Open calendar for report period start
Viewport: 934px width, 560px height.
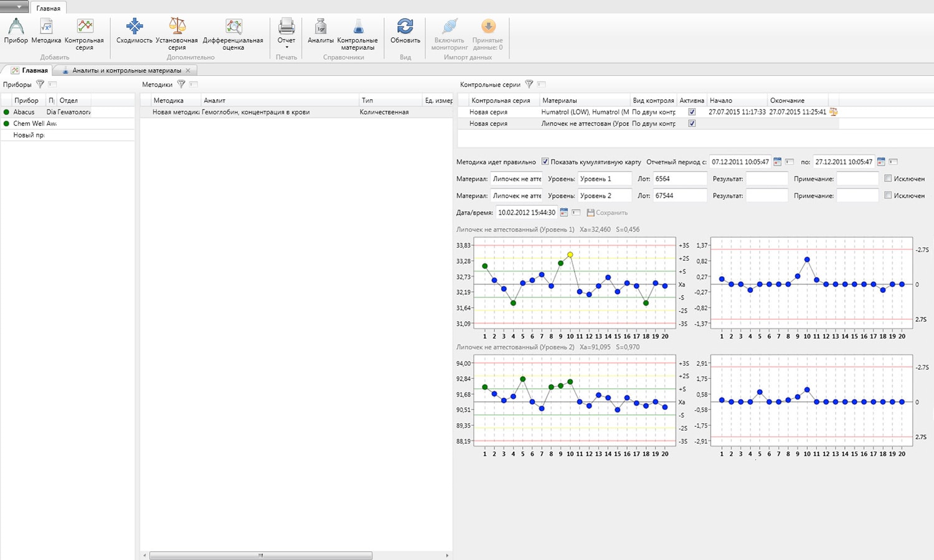(777, 162)
